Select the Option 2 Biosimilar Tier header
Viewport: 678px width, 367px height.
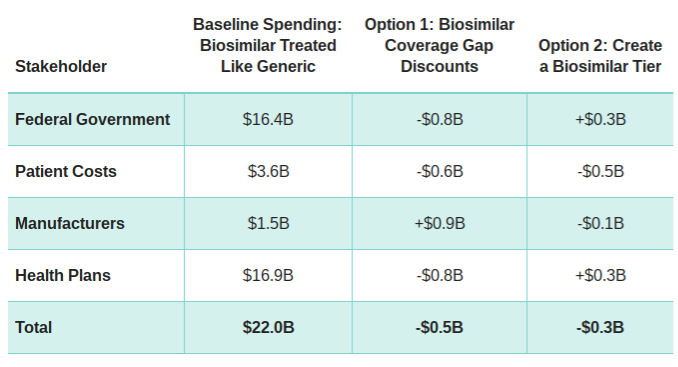coord(600,56)
